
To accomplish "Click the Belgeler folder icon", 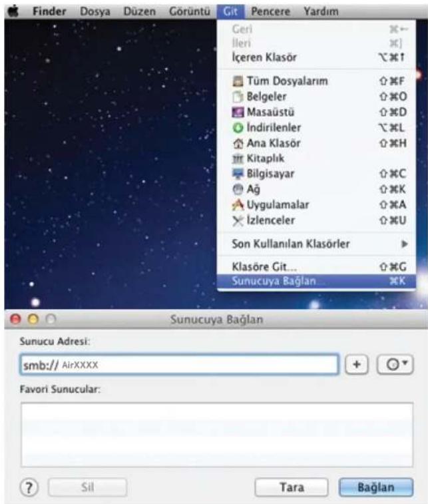I will point(238,97).
